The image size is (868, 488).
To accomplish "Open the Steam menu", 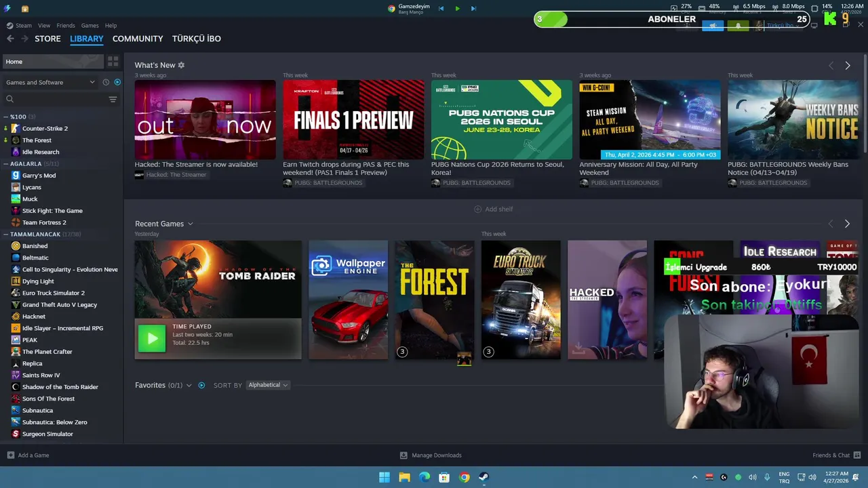I will 24,26.
